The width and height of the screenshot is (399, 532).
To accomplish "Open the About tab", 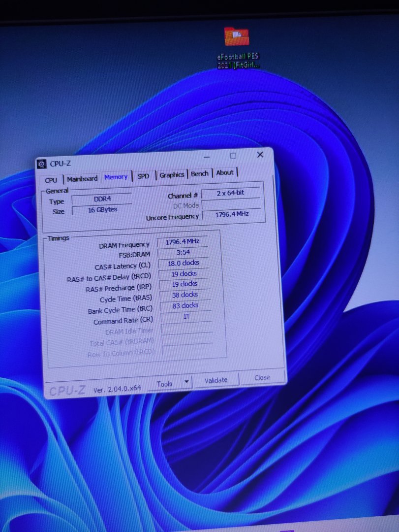I will tap(225, 173).
